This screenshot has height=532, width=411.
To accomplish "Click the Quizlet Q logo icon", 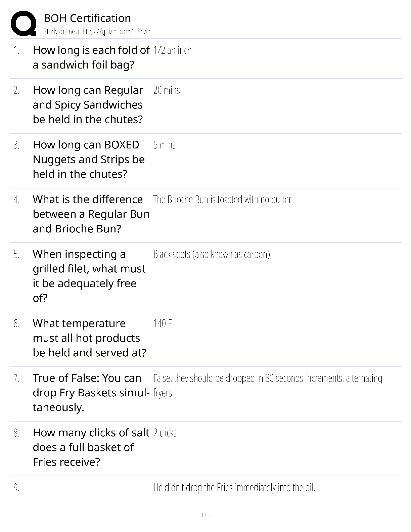I will pos(24,24).
